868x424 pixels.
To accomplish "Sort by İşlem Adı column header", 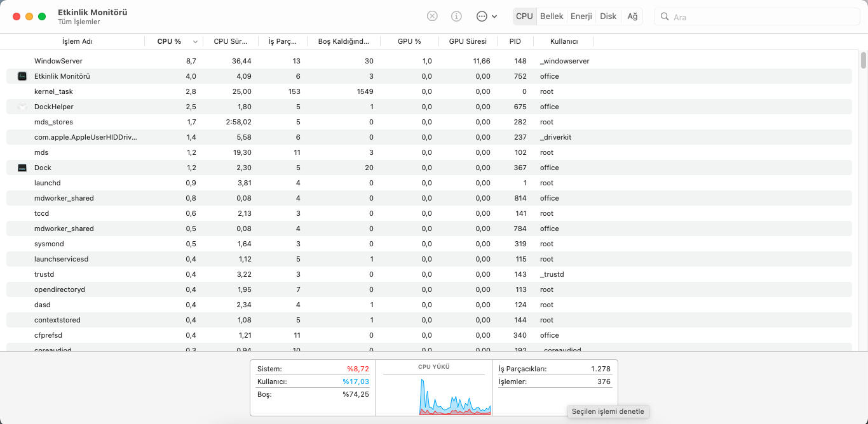I will pos(77,41).
